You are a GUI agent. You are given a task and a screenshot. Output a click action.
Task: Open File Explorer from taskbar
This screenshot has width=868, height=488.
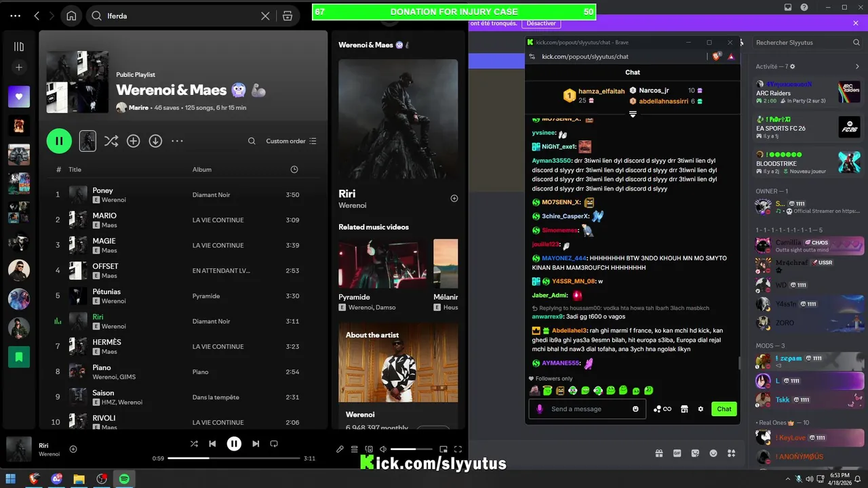tap(79, 479)
